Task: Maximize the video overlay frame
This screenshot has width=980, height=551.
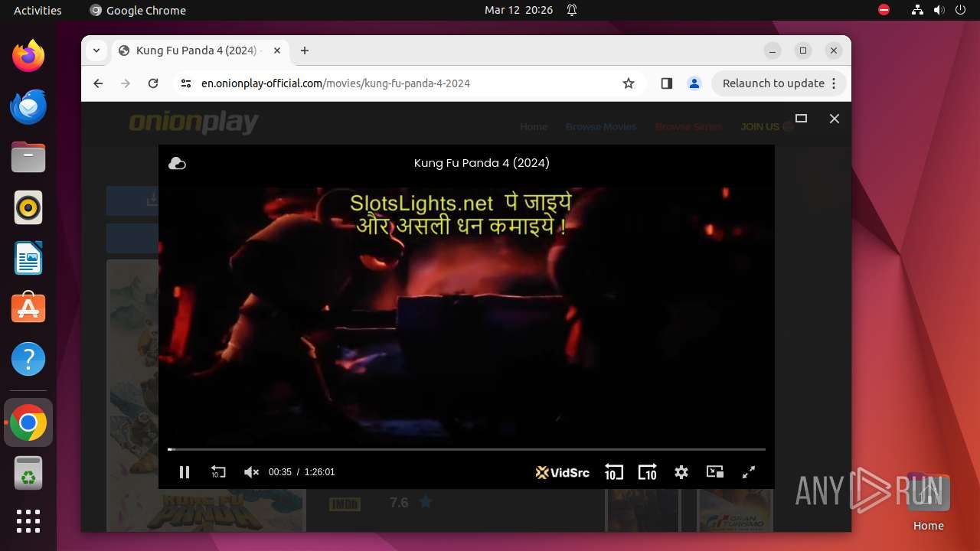Action: [802, 119]
